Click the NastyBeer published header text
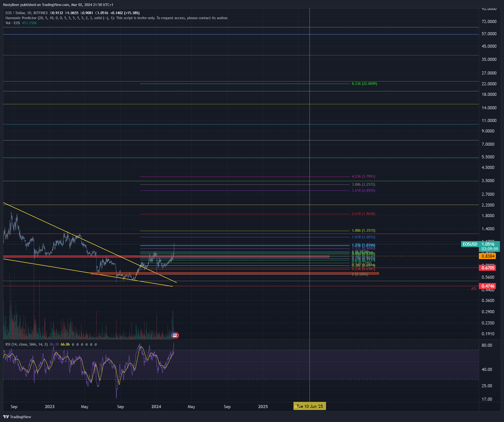 coord(58,5)
